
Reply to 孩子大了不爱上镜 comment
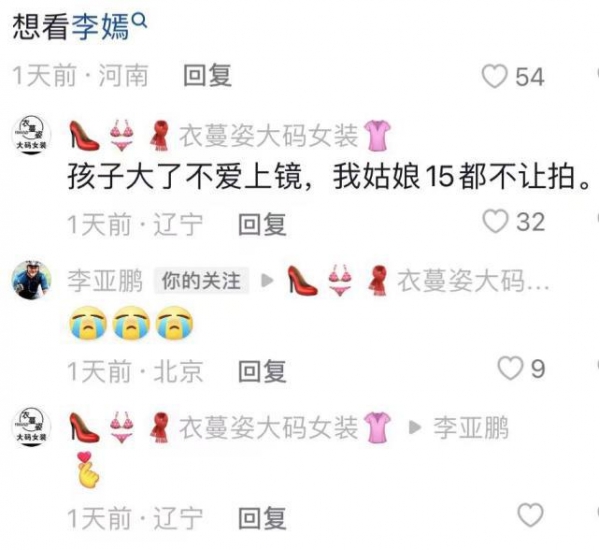[262, 224]
